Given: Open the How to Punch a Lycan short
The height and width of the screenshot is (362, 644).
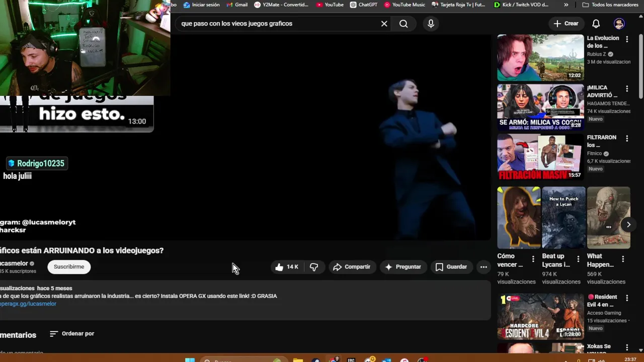Looking at the screenshot, I should 563,218.
